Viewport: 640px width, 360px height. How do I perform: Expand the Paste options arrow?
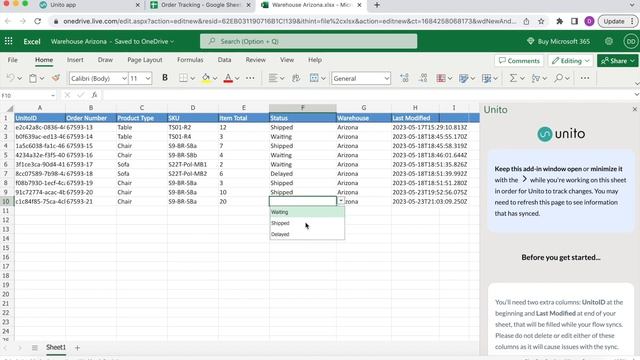(x=42, y=78)
